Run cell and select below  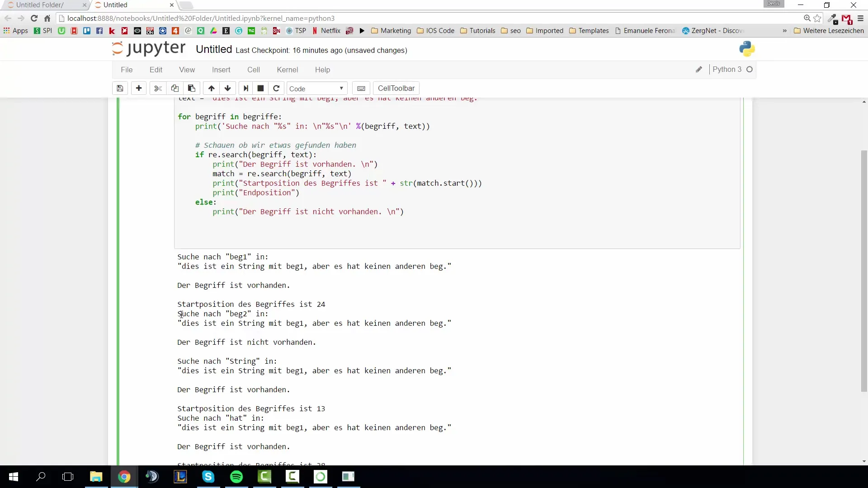click(245, 89)
